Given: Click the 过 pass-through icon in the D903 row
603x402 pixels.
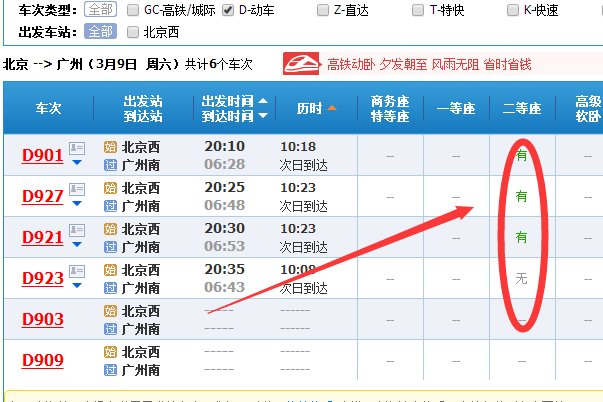Looking at the screenshot, I should pyautogui.click(x=110, y=329).
